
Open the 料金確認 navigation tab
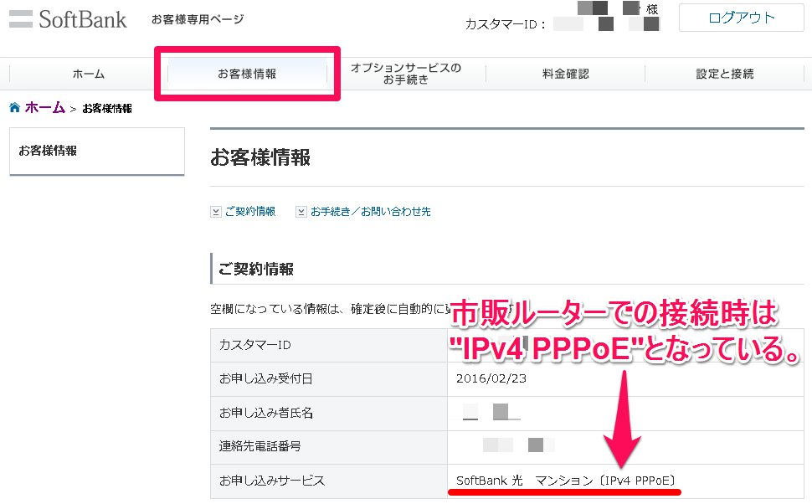pyautogui.click(x=566, y=74)
